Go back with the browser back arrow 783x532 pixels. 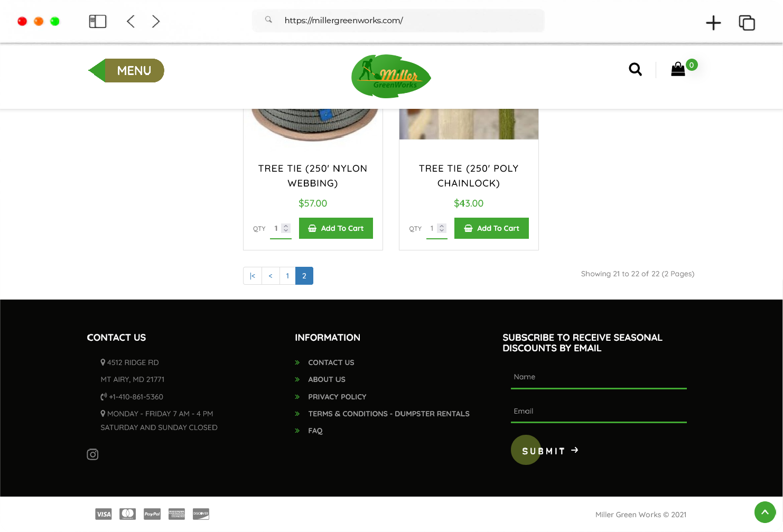pyautogui.click(x=131, y=21)
